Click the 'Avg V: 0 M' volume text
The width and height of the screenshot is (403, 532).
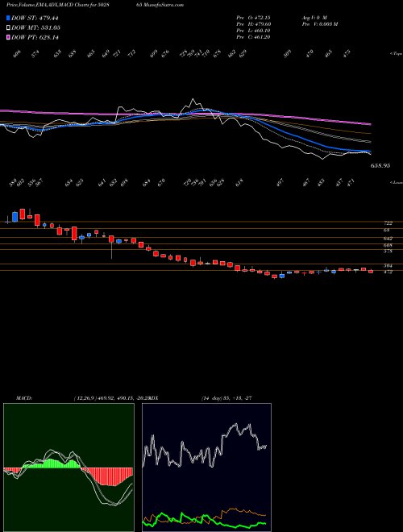pos(314,18)
